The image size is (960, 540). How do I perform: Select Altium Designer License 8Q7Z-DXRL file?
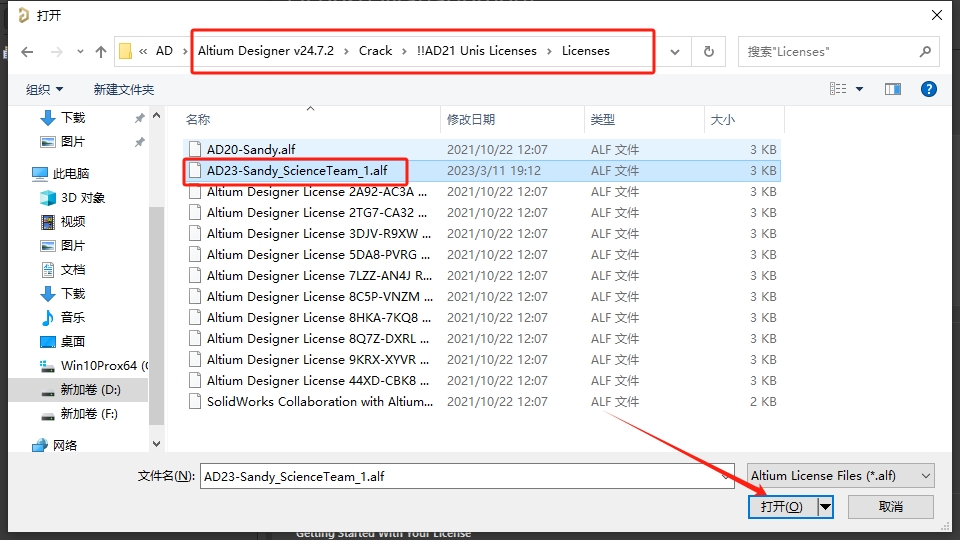(481, 339)
